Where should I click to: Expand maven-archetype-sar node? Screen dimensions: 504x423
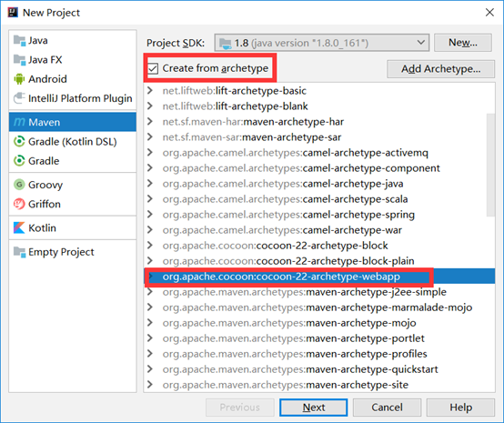pos(150,136)
